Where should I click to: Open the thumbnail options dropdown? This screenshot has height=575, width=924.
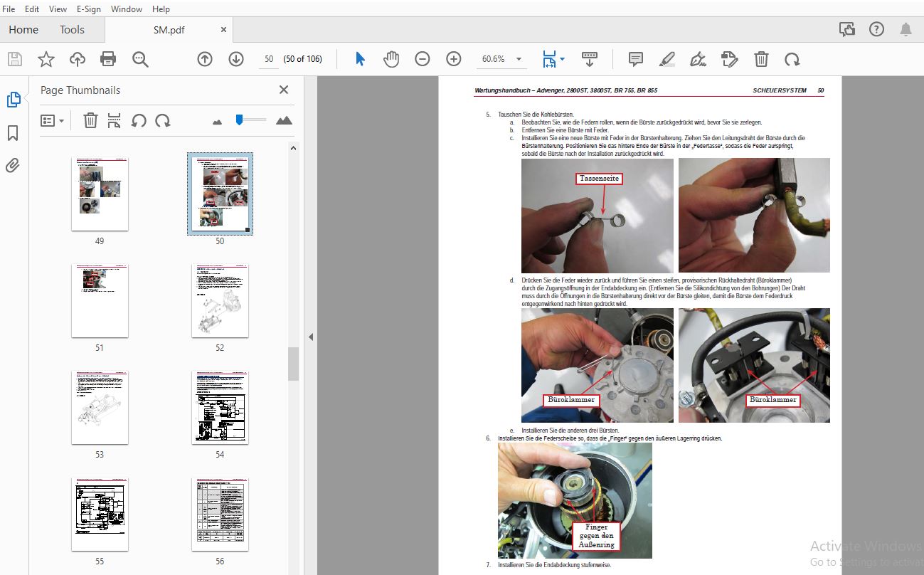click(x=52, y=120)
